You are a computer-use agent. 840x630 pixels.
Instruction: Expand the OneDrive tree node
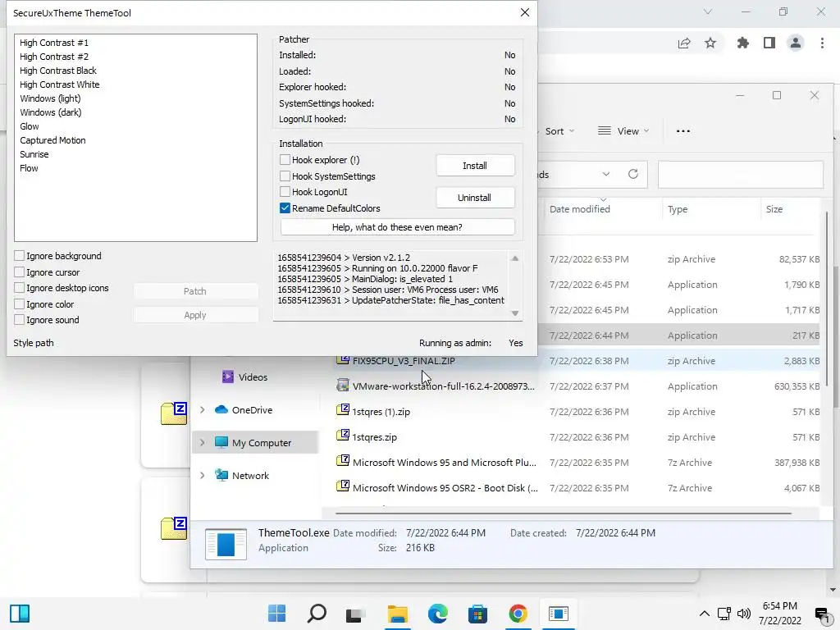point(203,410)
